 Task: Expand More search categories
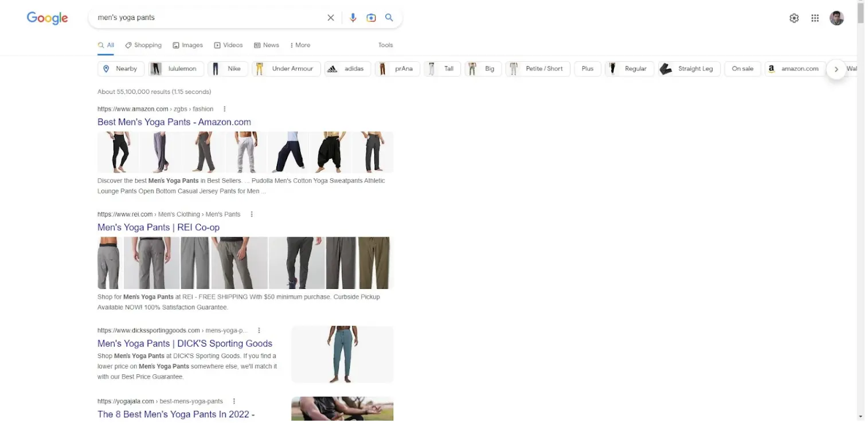pyautogui.click(x=300, y=45)
